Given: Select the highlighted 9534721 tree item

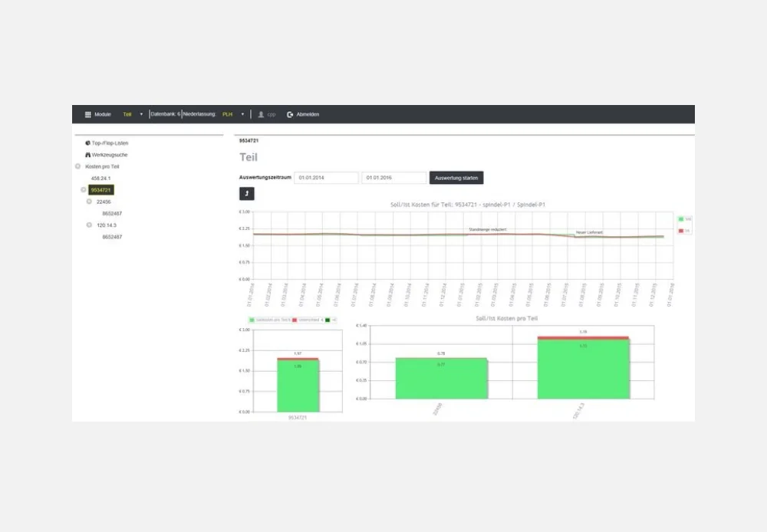Looking at the screenshot, I should [x=100, y=189].
